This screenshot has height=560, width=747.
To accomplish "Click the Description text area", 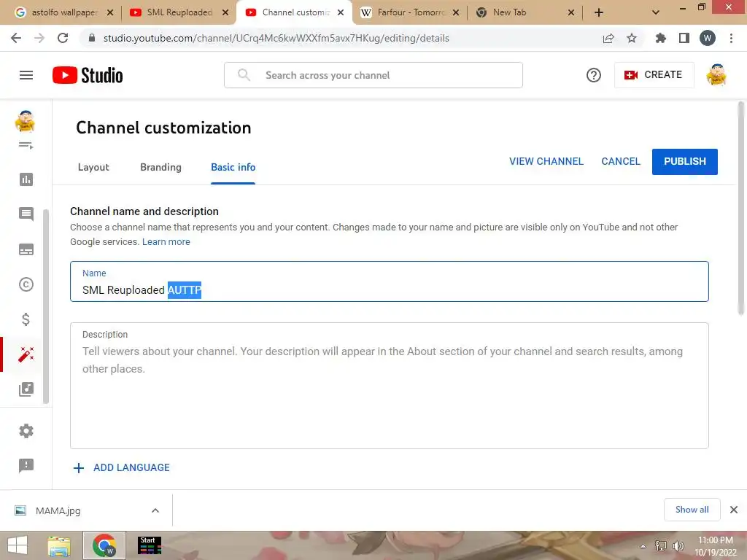I will 390,386.
